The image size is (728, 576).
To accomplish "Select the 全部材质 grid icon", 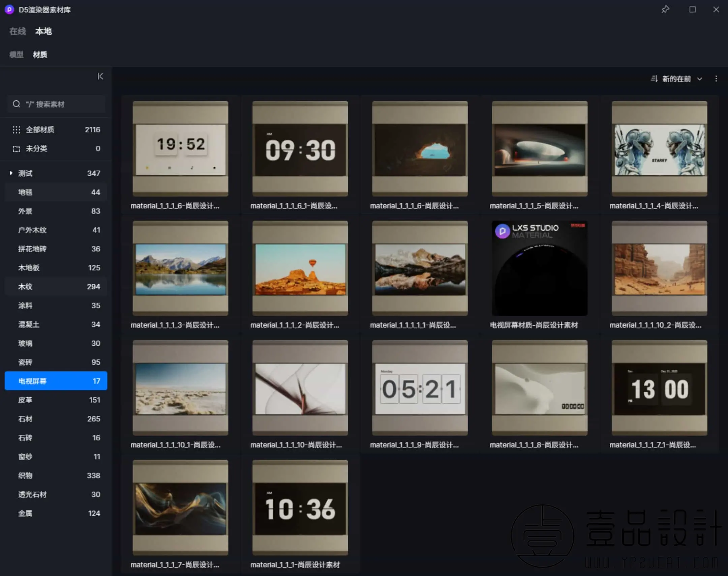I will (16, 130).
